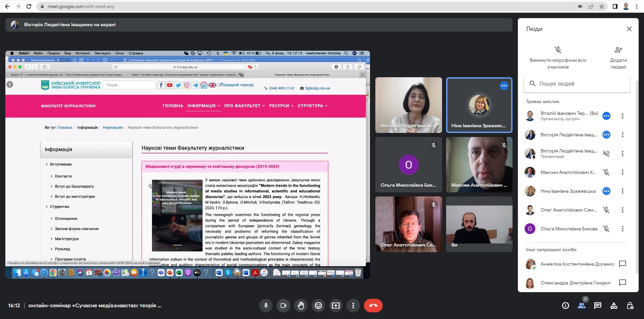The image size is (644, 319).
Task: Click the red leave call button
Action: coord(373,306)
